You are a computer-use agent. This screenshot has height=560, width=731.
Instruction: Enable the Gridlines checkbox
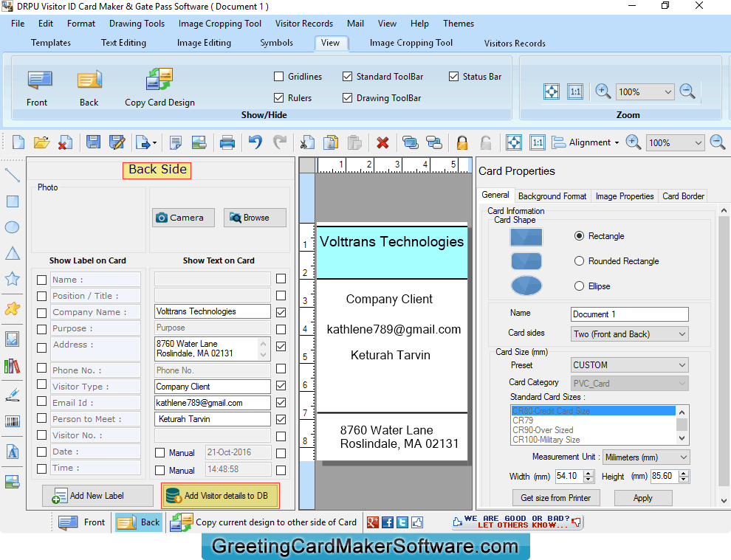(x=279, y=77)
